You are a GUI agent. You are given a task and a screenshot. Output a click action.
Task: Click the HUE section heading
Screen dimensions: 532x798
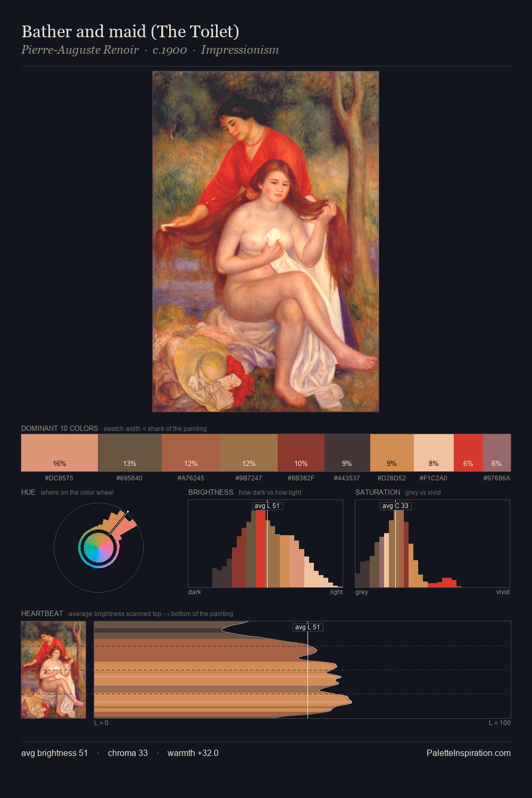point(28,492)
